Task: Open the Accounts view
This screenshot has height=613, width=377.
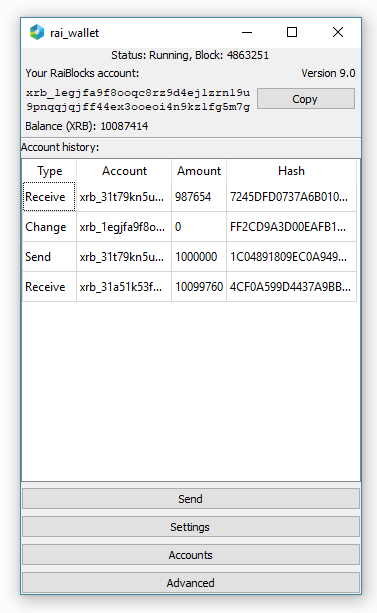Action: (191, 555)
